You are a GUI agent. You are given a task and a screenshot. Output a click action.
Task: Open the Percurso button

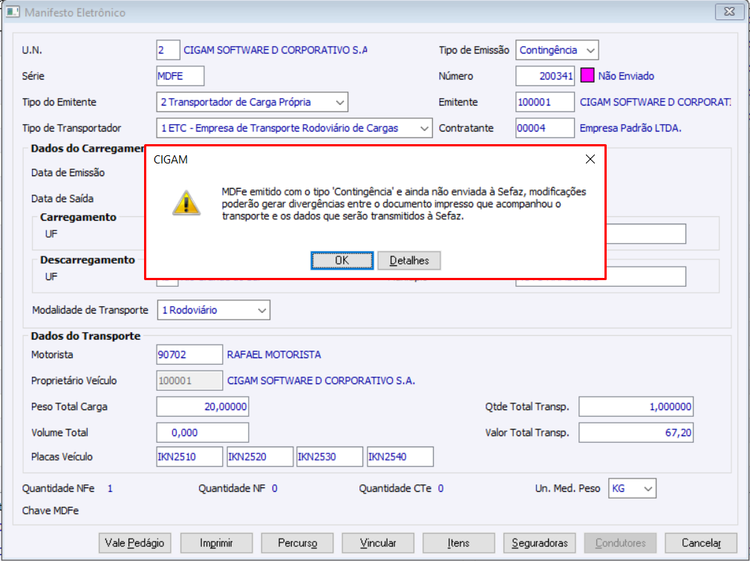coord(297,543)
